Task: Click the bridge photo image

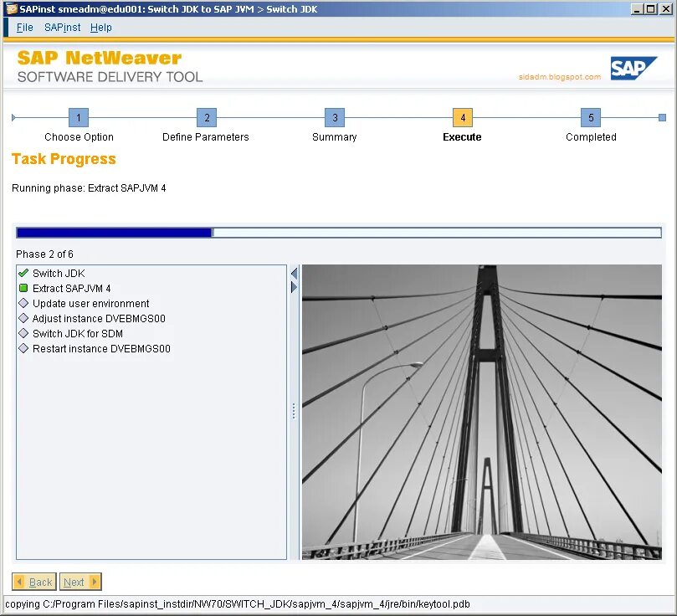Action: (x=482, y=413)
